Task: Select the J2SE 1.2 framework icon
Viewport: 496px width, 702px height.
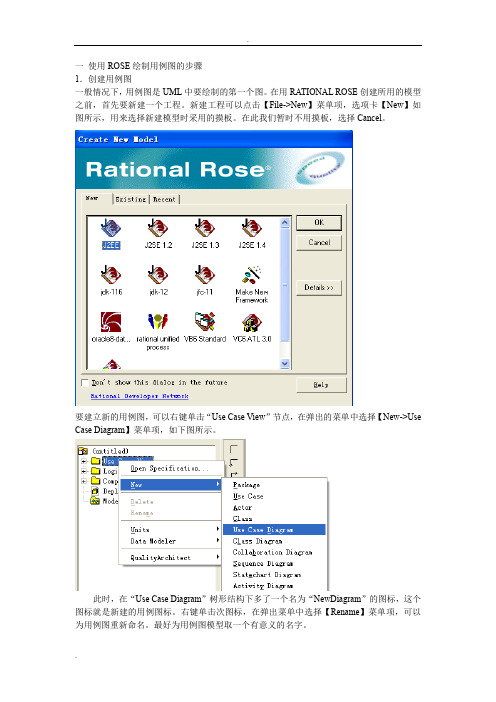Action: pos(158,228)
